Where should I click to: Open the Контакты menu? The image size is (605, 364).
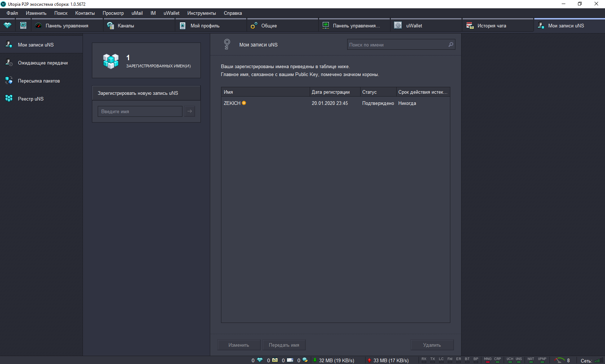pyautogui.click(x=85, y=13)
